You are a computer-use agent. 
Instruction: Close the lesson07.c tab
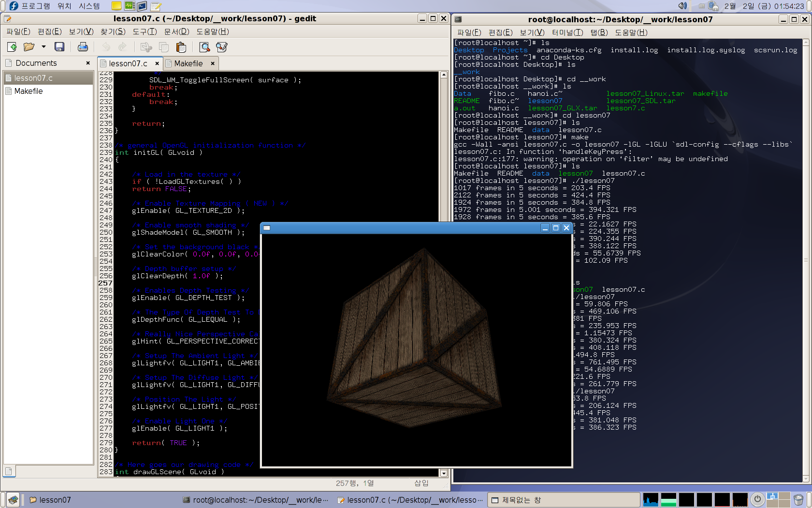[157, 63]
